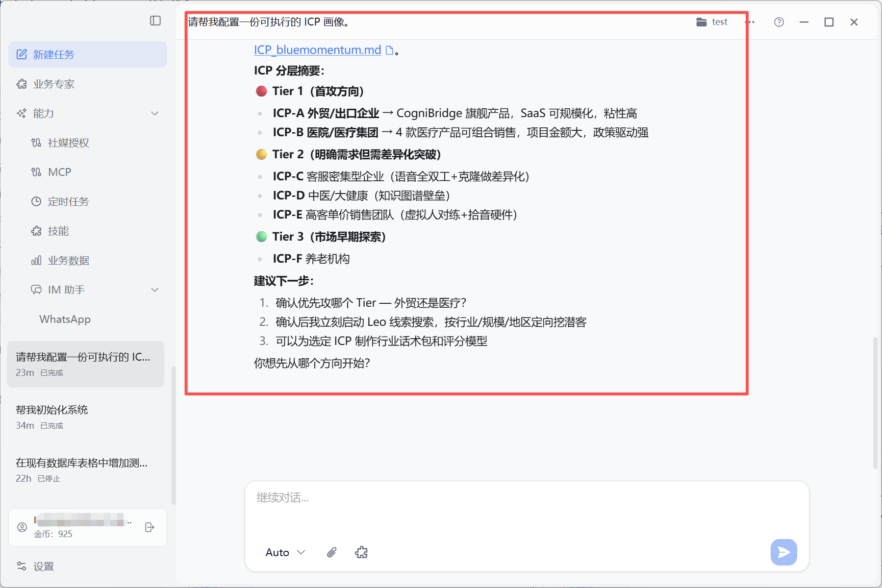Open the 在现有数据库表格中增加测... task
882x588 pixels.
click(86, 470)
